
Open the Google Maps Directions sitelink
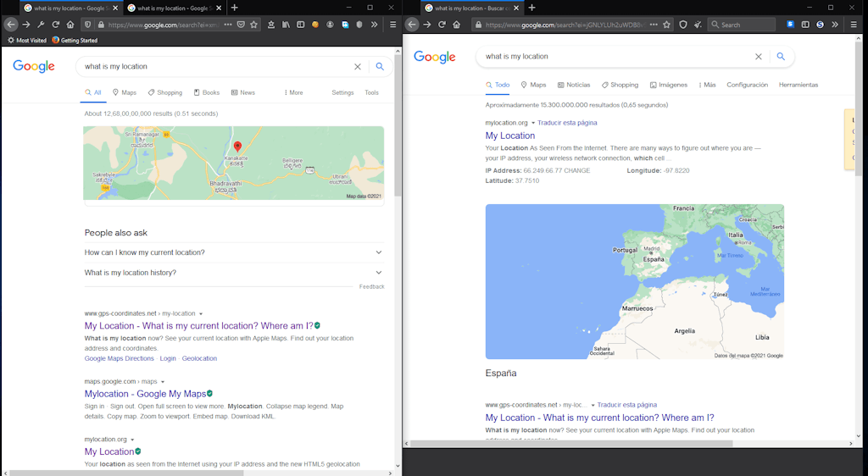coord(119,359)
